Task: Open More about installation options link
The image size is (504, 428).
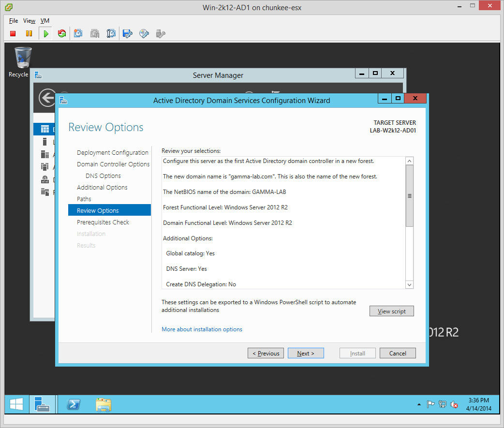Action: (x=202, y=329)
